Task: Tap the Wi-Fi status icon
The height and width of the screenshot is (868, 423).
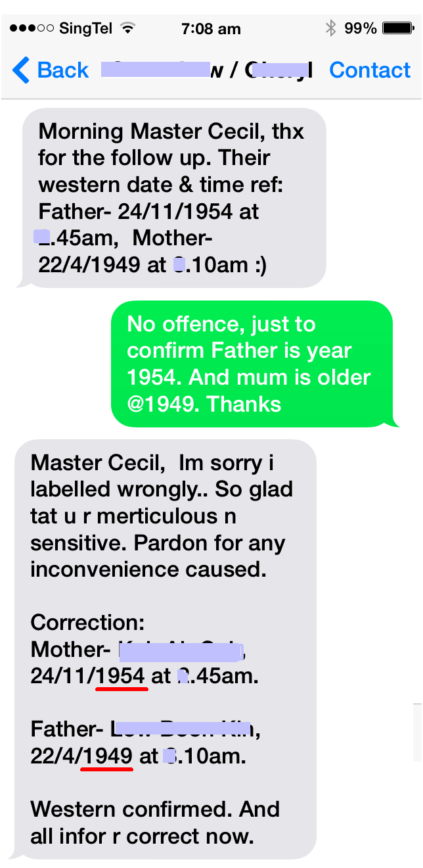Action: [x=128, y=28]
